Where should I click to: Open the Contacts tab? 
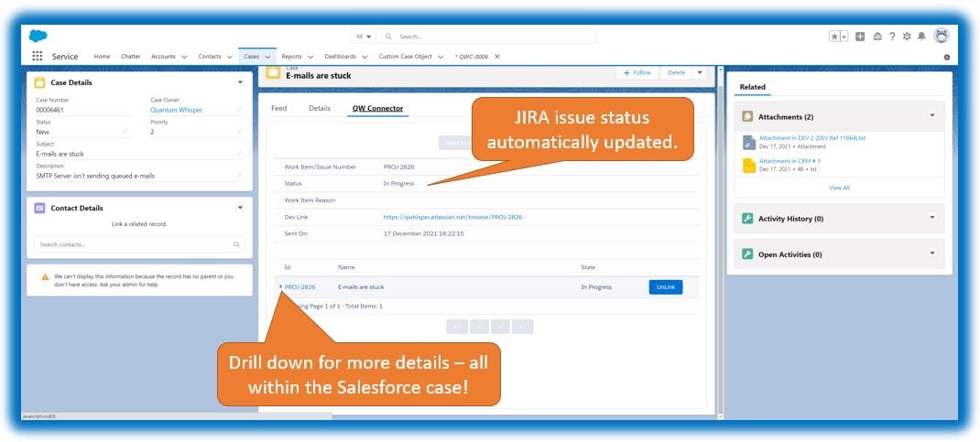point(210,56)
